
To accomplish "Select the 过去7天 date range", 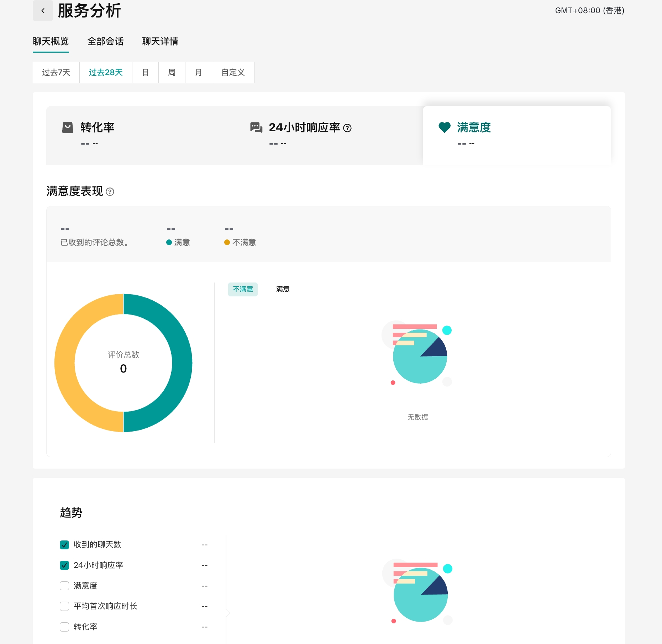I will 56,73.
